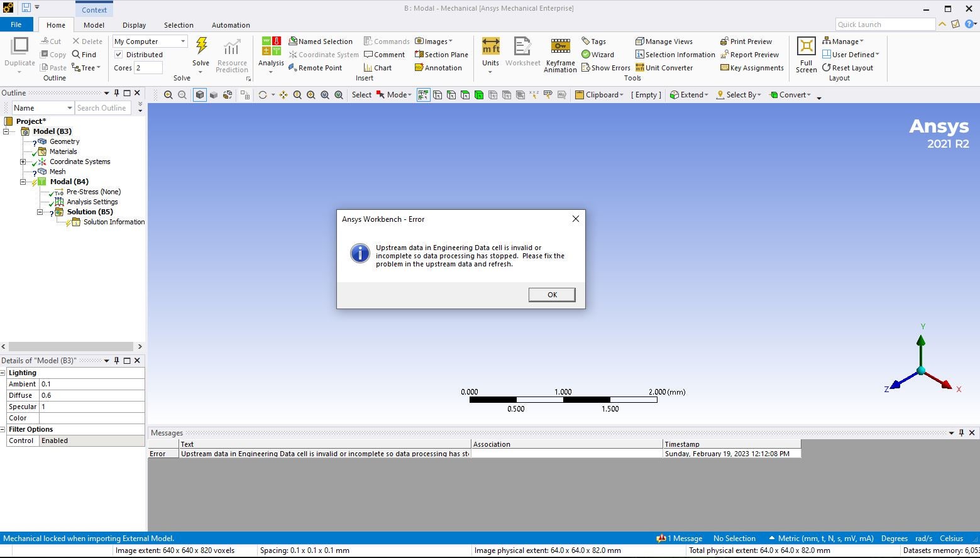Click the Color field in Lighting details
The width and height of the screenshot is (980, 558).
pyautogui.click(x=92, y=418)
